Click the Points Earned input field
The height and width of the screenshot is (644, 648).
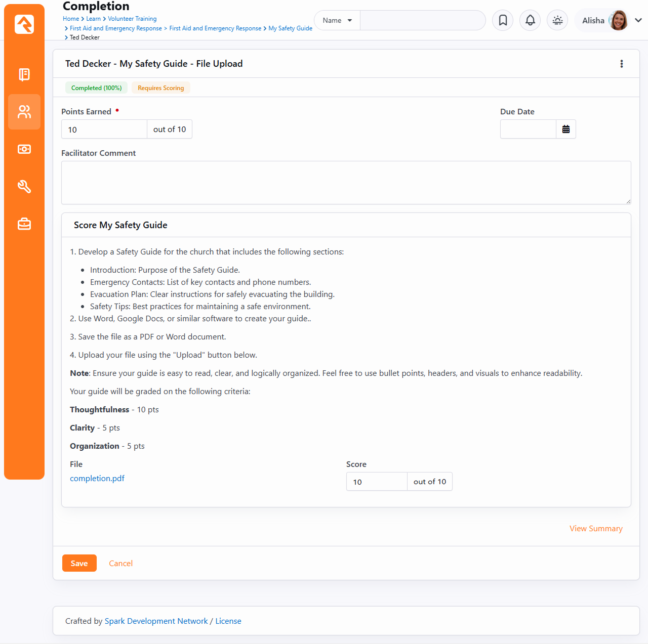[104, 130]
